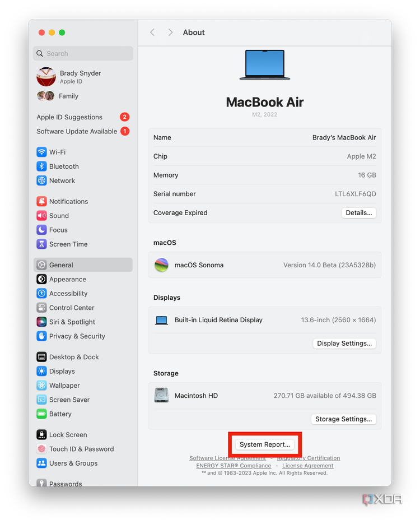Viewport: 420px width, 524px height.
Task: Open Storage Settings... button
Action: (x=343, y=419)
